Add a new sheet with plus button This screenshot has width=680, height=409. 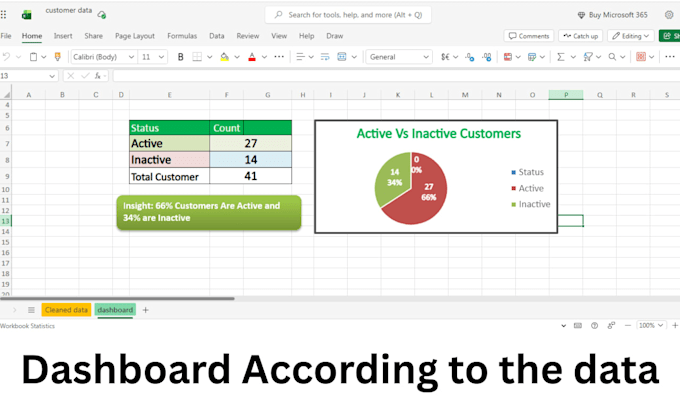tap(146, 310)
